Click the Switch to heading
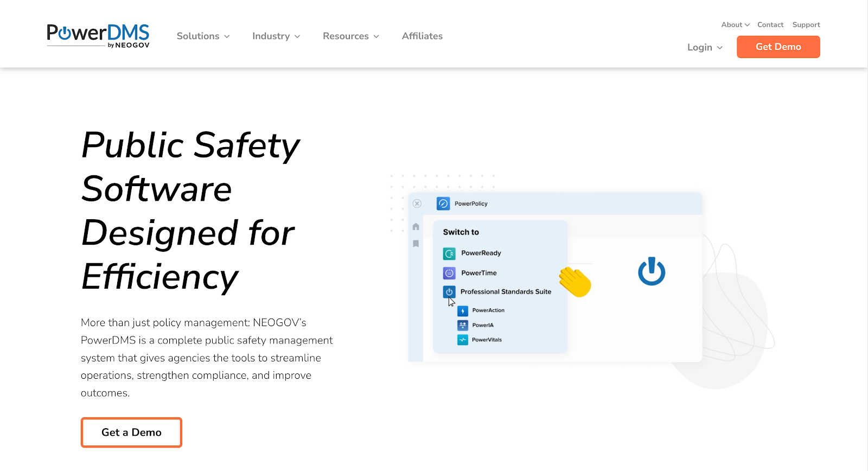 pos(461,232)
